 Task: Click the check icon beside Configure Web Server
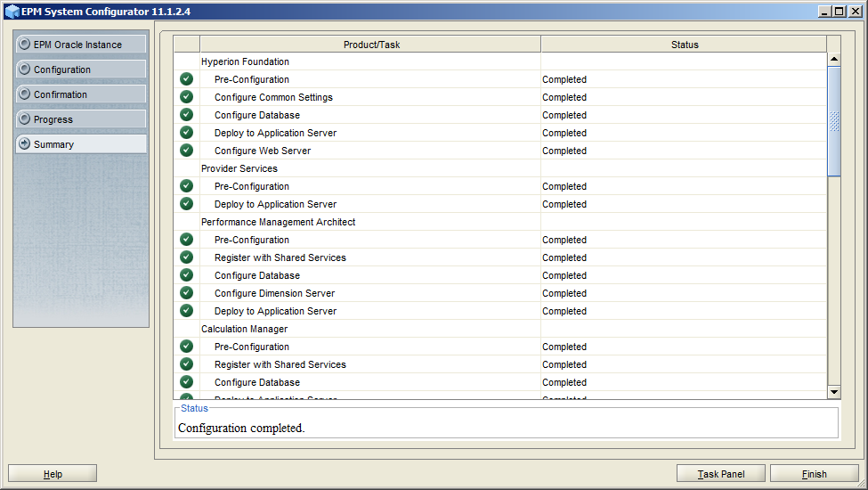point(187,150)
